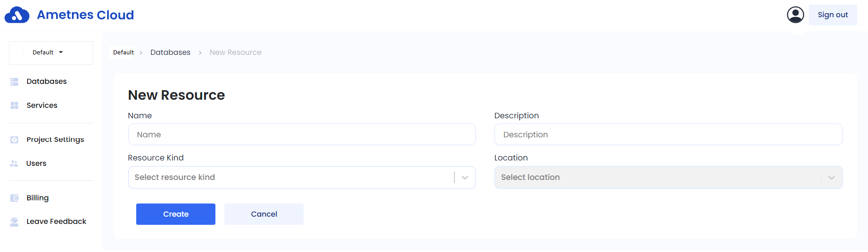Click the Billing wallet icon
868x252 pixels.
pyautogui.click(x=14, y=198)
